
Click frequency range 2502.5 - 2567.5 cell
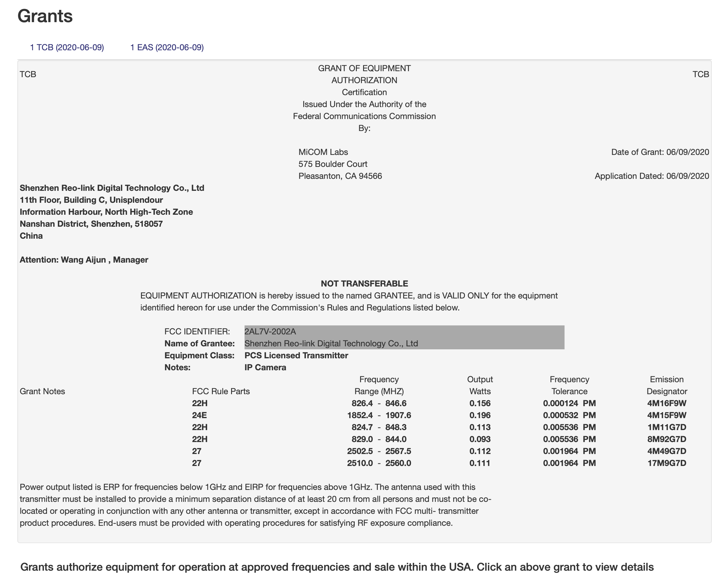(x=379, y=451)
